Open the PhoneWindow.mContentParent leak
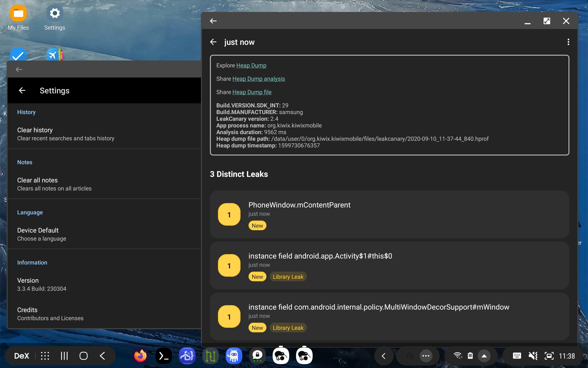 click(x=389, y=214)
